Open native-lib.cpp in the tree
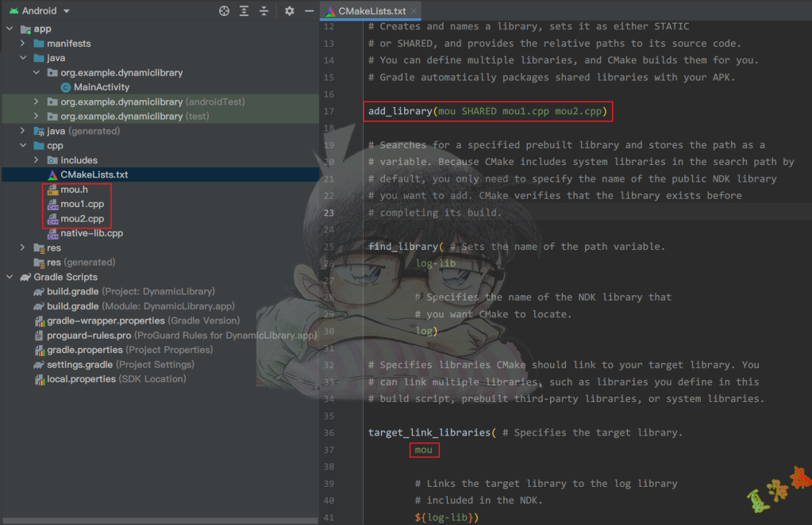The width and height of the screenshot is (812, 525). coord(91,233)
